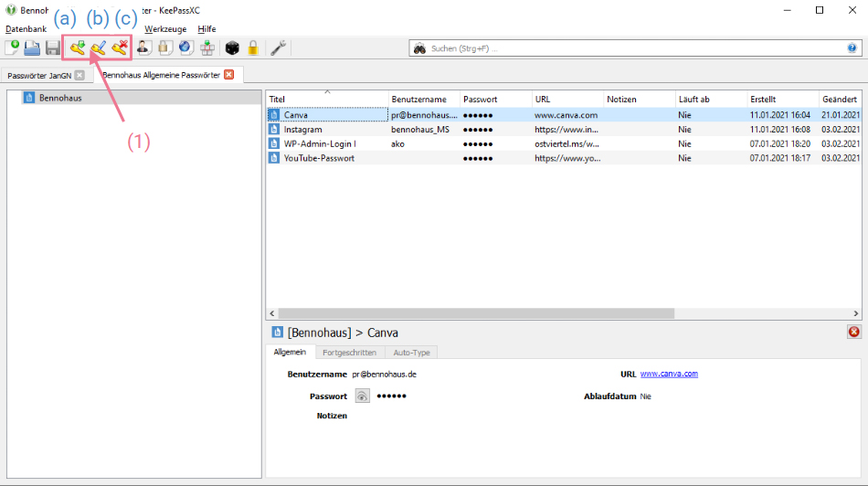Click the www.canva.com URL cell
The width and height of the screenshot is (868, 486).
(x=566, y=114)
